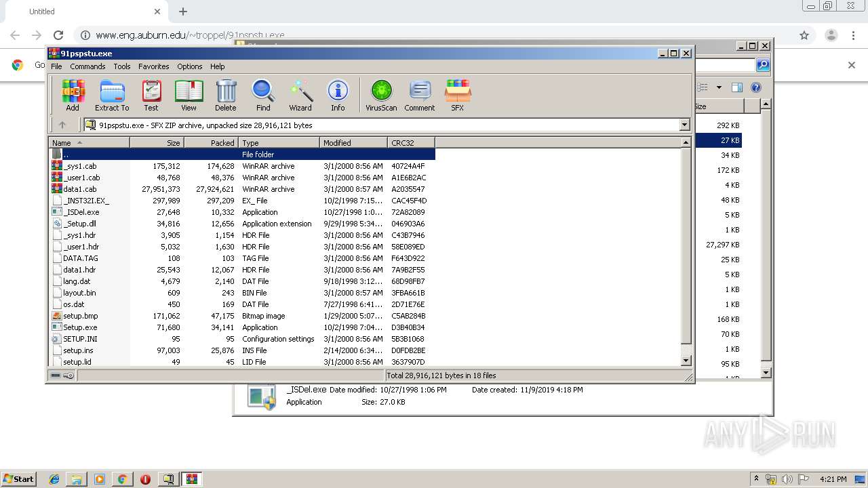Expand the archive path dropdown
Screen dimensions: 868x488
[684, 125]
